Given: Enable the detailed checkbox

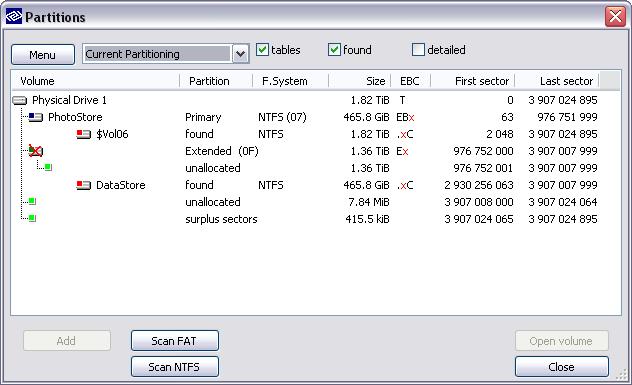Looking at the screenshot, I should [x=418, y=50].
